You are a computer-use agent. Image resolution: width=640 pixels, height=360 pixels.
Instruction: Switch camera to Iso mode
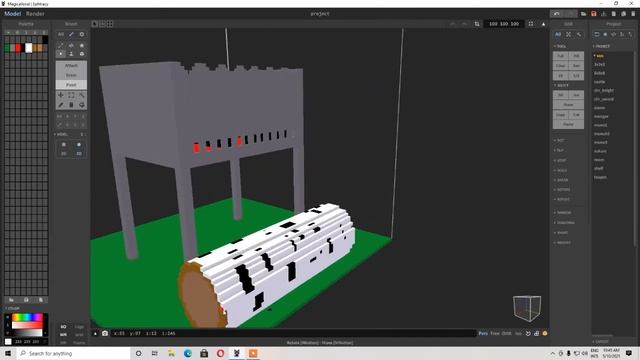tap(518, 333)
